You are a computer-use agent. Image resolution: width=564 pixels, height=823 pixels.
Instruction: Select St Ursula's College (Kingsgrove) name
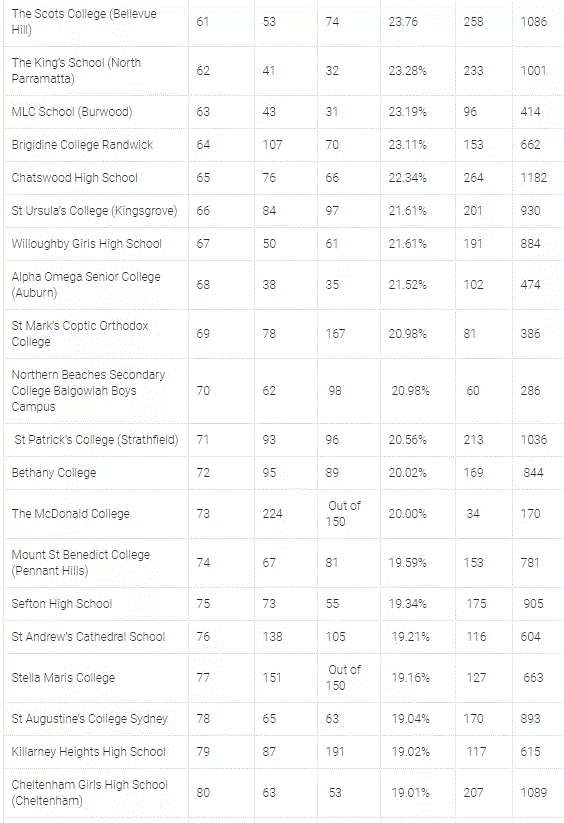click(x=94, y=211)
